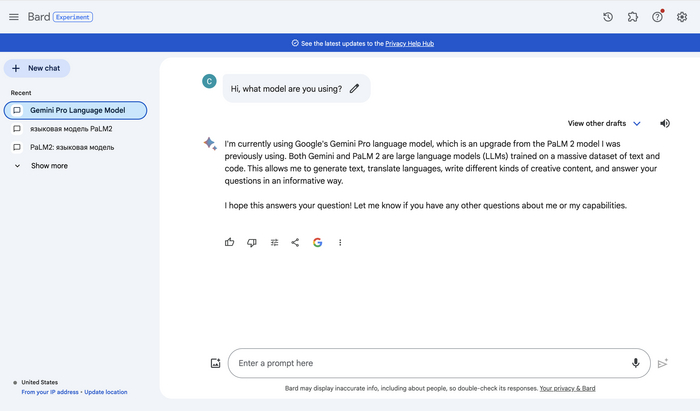Open the hamburger main menu
The width and height of the screenshot is (700, 411).
coord(14,17)
